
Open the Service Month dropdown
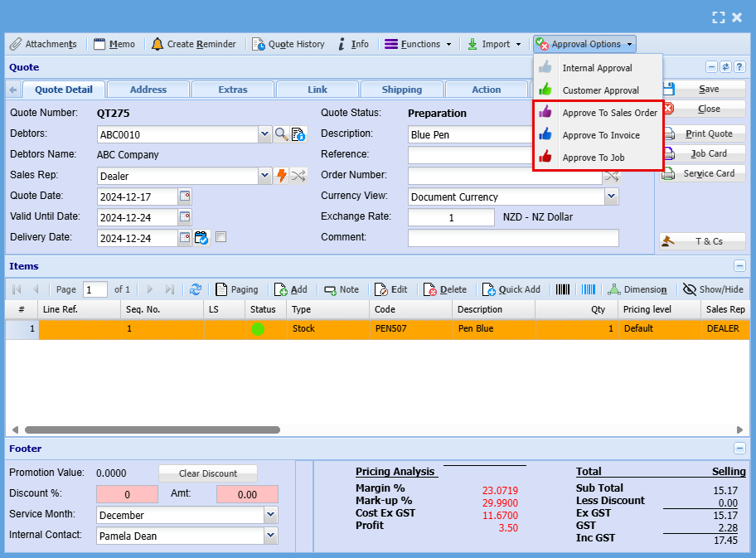tap(270, 515)
